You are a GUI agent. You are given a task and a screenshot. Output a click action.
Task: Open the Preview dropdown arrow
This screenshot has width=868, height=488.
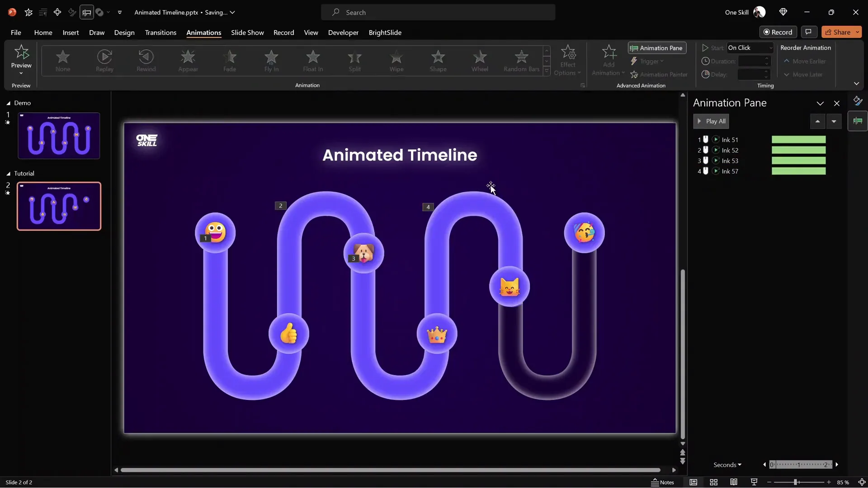21,73
